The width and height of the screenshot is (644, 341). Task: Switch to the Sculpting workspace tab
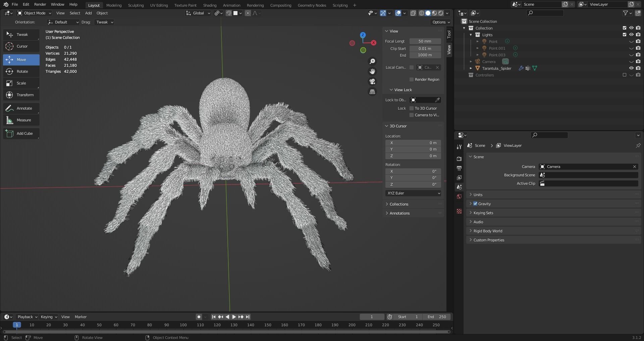136,5
